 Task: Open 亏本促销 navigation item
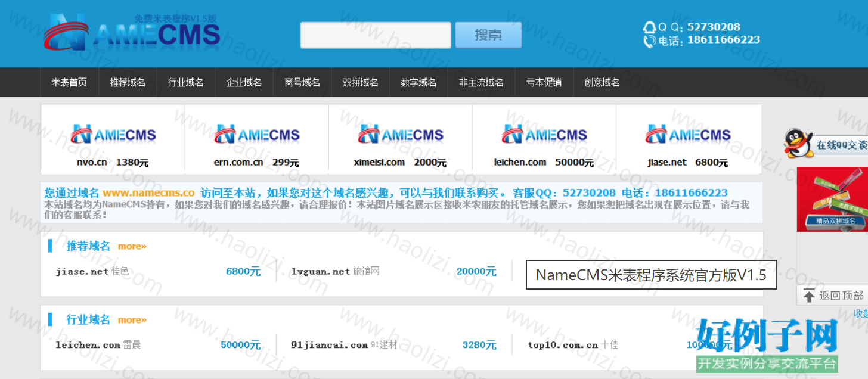click(544, 82)
